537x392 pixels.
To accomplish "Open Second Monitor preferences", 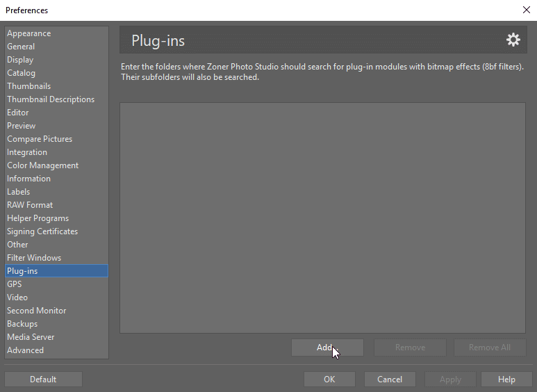I will 36,311.
